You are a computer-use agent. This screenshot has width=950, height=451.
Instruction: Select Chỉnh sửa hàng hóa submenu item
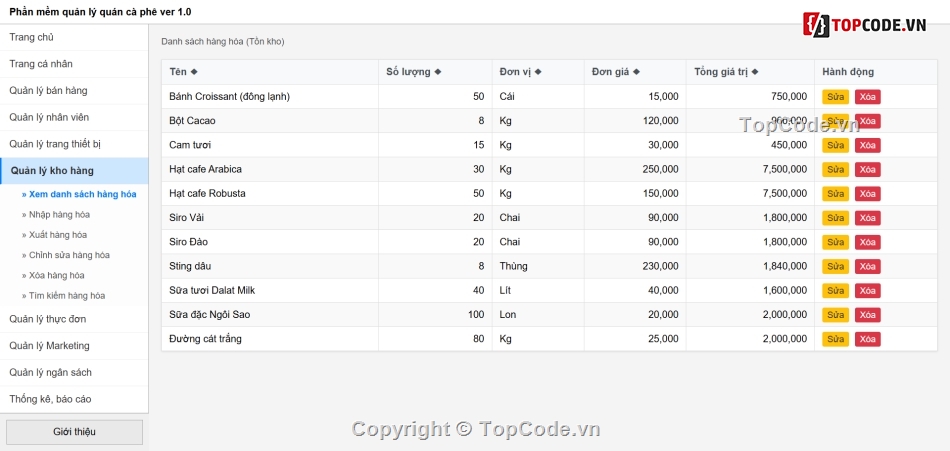[x=65, y=255]
